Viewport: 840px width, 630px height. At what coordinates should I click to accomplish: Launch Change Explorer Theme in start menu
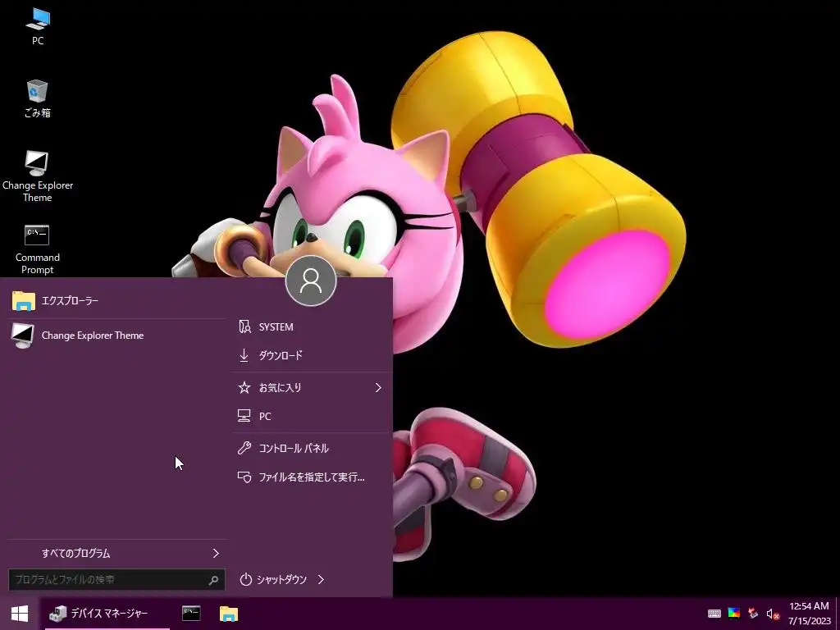116,336
